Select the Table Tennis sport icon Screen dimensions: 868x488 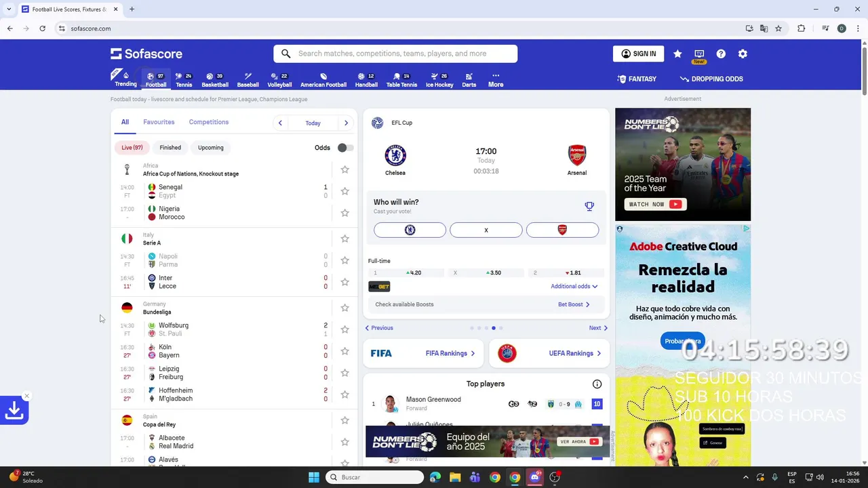pos(401,80)
